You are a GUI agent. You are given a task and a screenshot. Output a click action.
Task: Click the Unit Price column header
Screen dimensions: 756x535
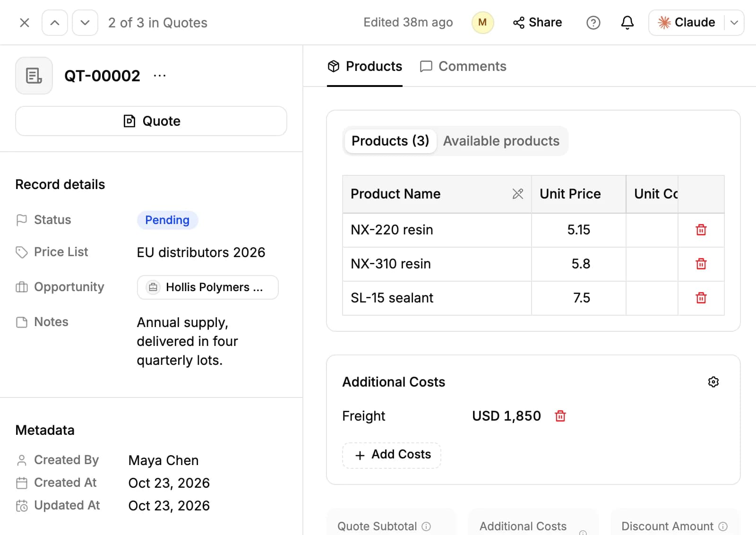coord(578,194)
